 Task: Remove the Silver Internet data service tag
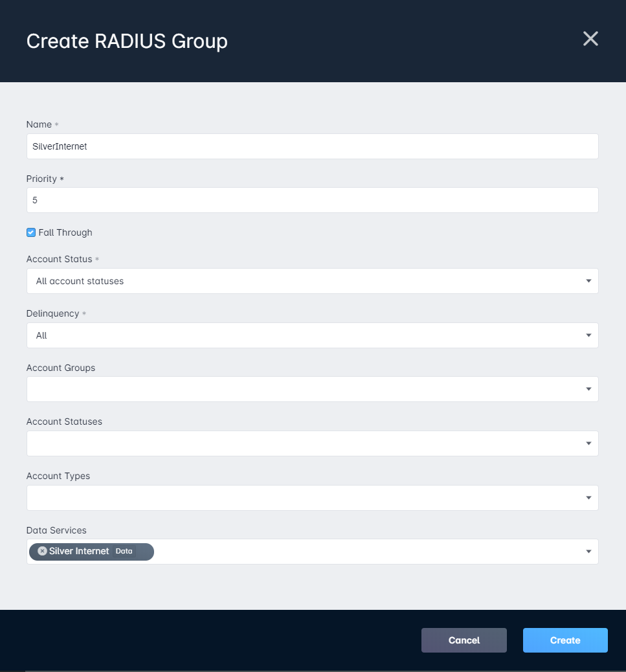point(42,551)
